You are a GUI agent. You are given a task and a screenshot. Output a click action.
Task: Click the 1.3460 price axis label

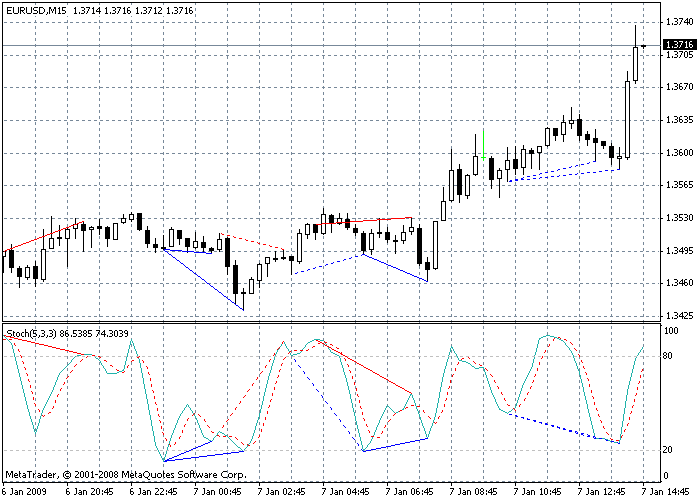[677, 284]
